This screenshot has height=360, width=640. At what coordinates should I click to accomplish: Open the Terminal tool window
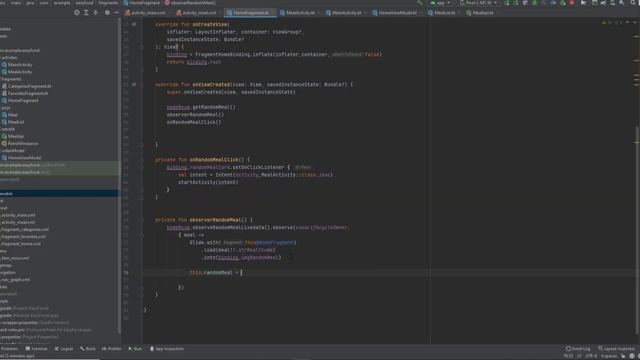coord(37,349)
